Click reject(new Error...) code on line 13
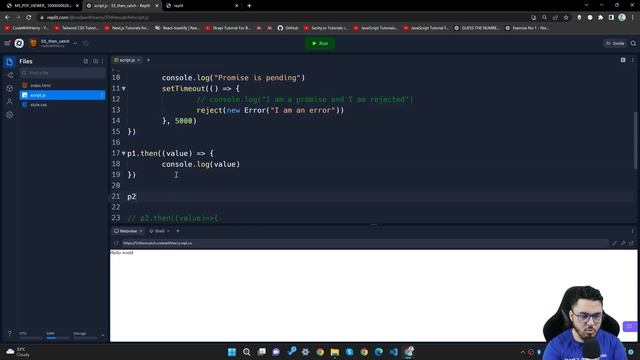The width and height of the screenshot is (640, 360). (270, 110)
